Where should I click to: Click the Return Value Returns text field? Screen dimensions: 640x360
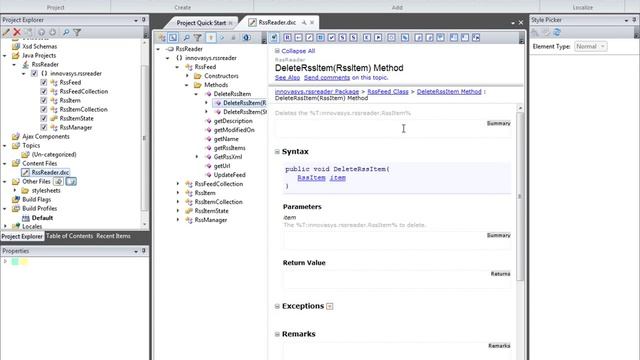(397, 278)
